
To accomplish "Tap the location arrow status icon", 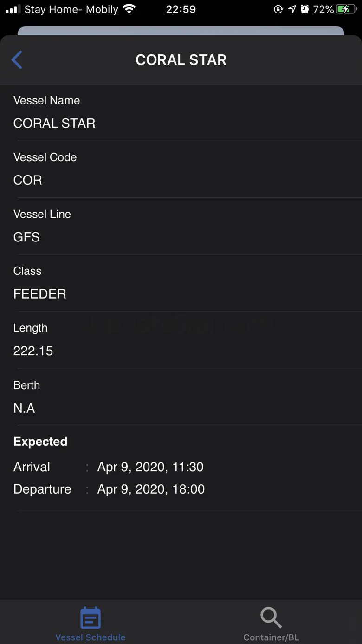I will pos(292,9).
